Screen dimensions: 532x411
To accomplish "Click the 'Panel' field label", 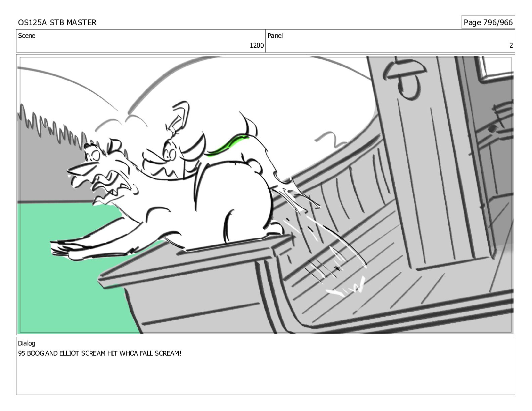I will (275, 36).
